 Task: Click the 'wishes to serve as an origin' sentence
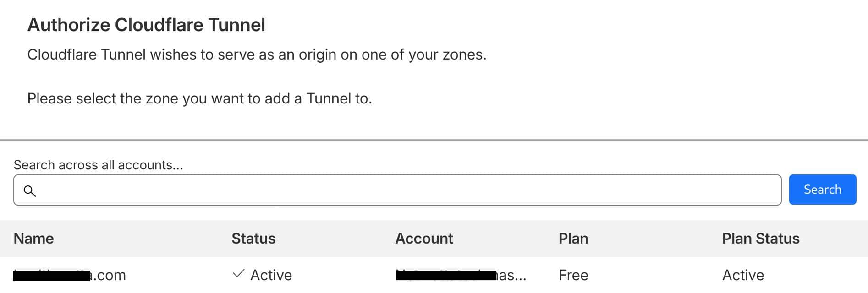[x=257, y=54]
